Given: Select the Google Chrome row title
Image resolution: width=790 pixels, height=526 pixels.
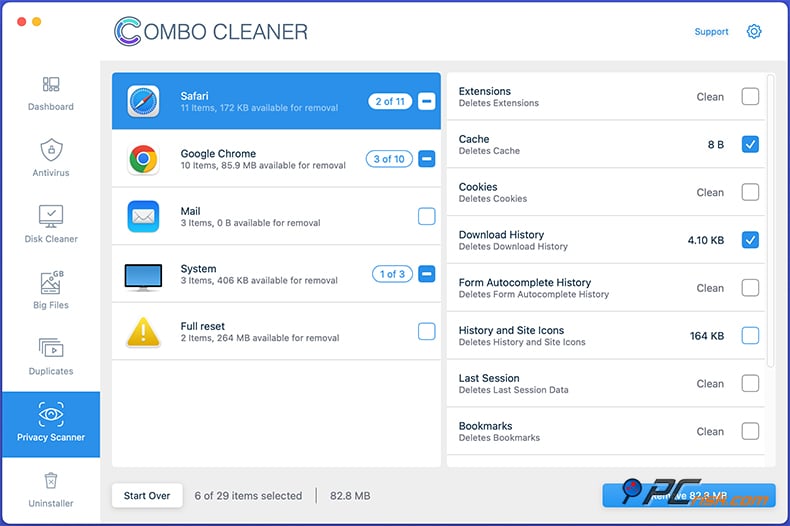Looking at the screenshot, I should (218, 153).
